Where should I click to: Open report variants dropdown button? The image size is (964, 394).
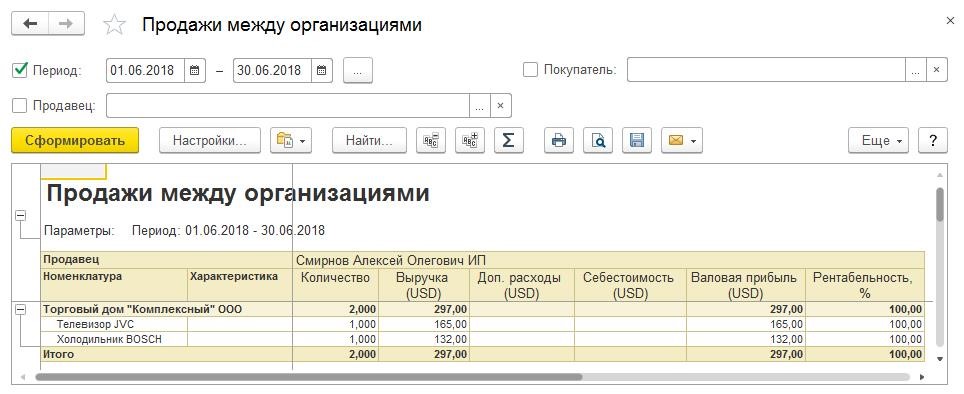[291, 141]
